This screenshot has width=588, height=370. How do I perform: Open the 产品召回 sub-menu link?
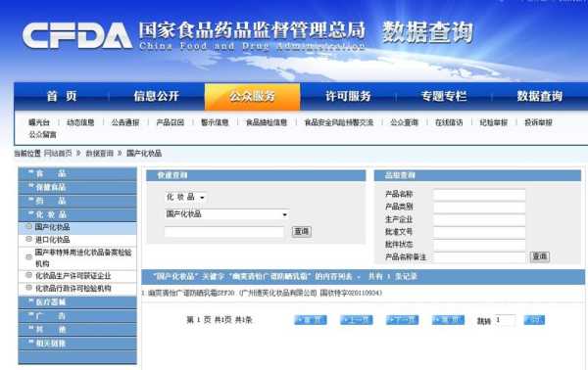tap(171, 122)
